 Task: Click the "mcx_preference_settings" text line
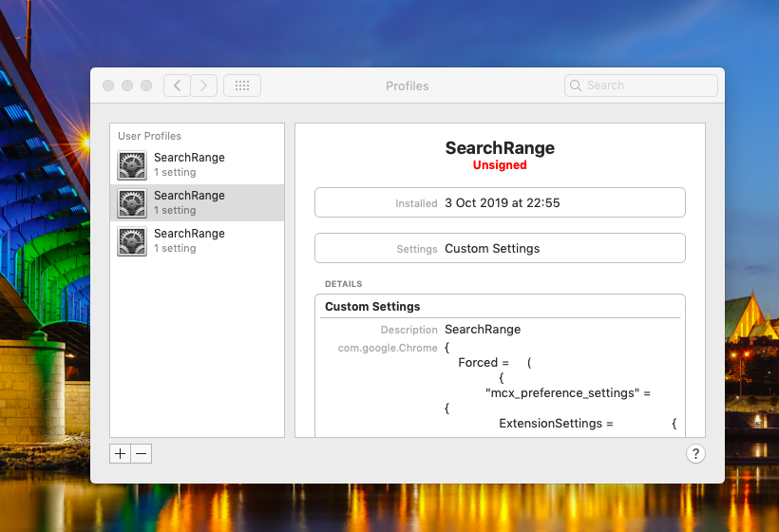[568, 393]
